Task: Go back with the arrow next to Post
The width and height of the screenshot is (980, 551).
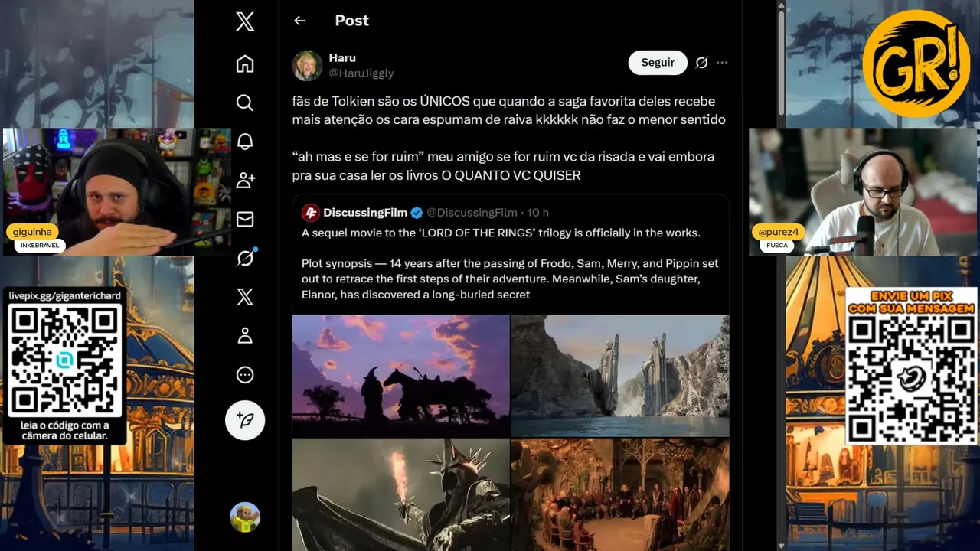Action: tap(300, 21)
